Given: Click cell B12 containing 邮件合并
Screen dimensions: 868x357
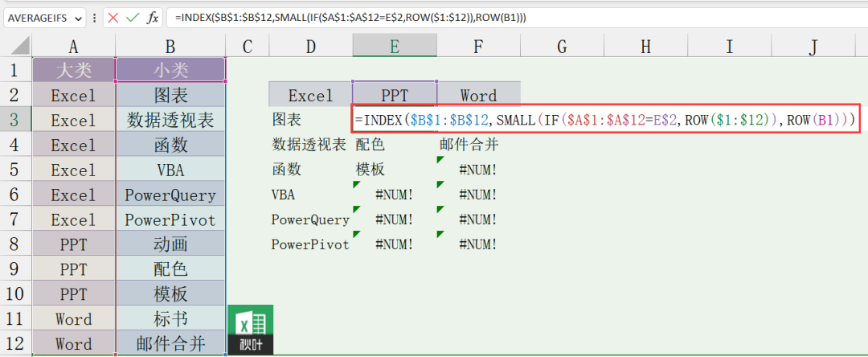Looking at the screenshot, I should click(x=170, y=343).
